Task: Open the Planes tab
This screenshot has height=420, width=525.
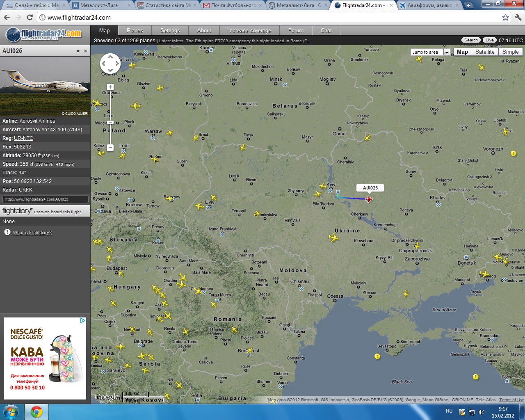Action: coord(135,31)
